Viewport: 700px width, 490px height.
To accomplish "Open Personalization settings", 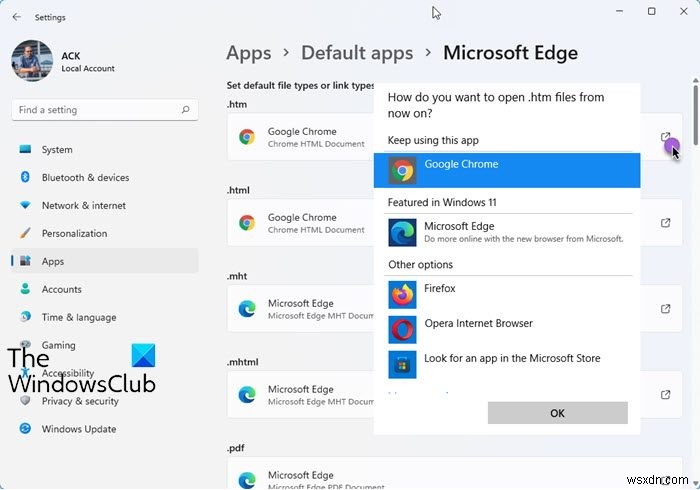I will click(105, 233).
